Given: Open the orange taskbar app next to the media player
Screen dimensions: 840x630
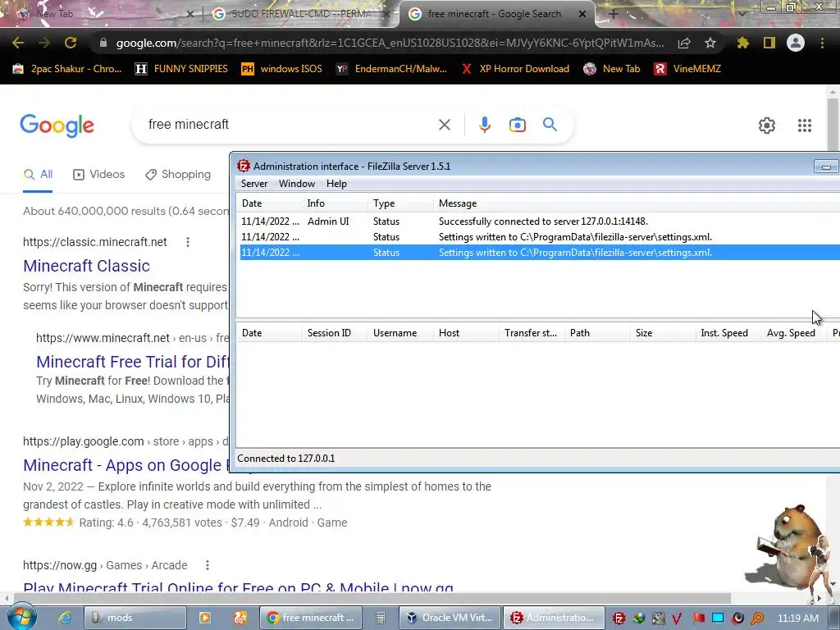Looking at the screenshot, I should point(240,618).
